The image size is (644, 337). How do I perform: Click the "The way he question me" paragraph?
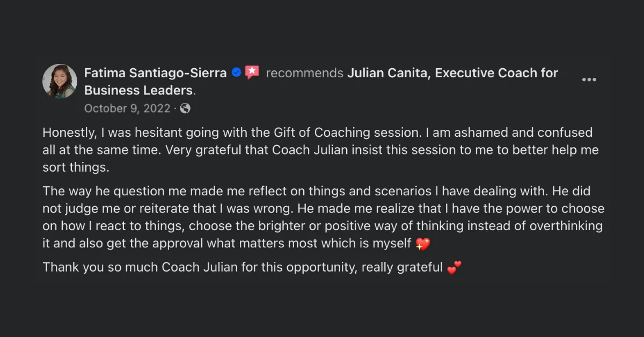click(324, 217)
